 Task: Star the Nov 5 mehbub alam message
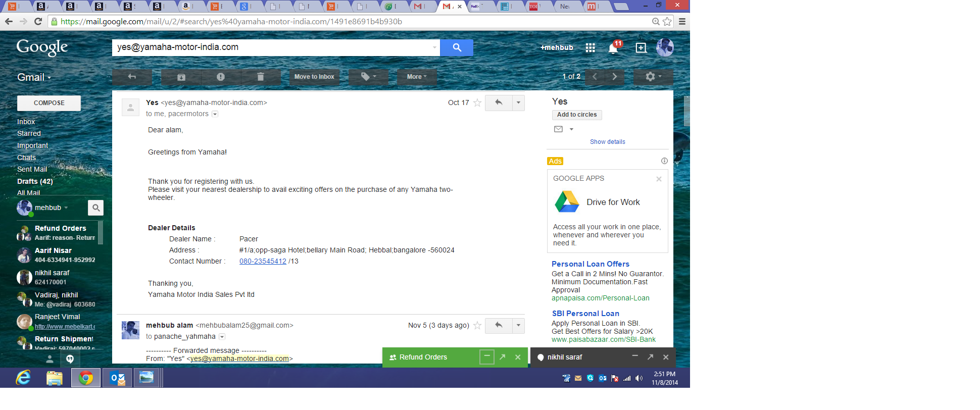coord(477,326)
